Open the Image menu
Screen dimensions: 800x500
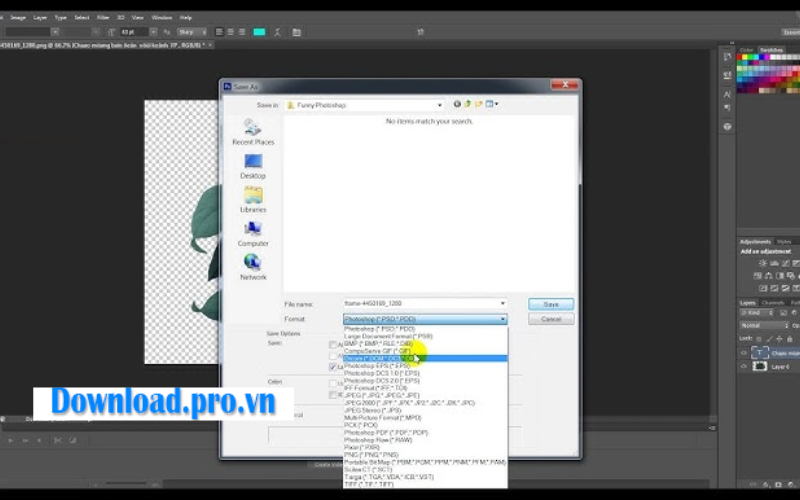coord(18,17)
